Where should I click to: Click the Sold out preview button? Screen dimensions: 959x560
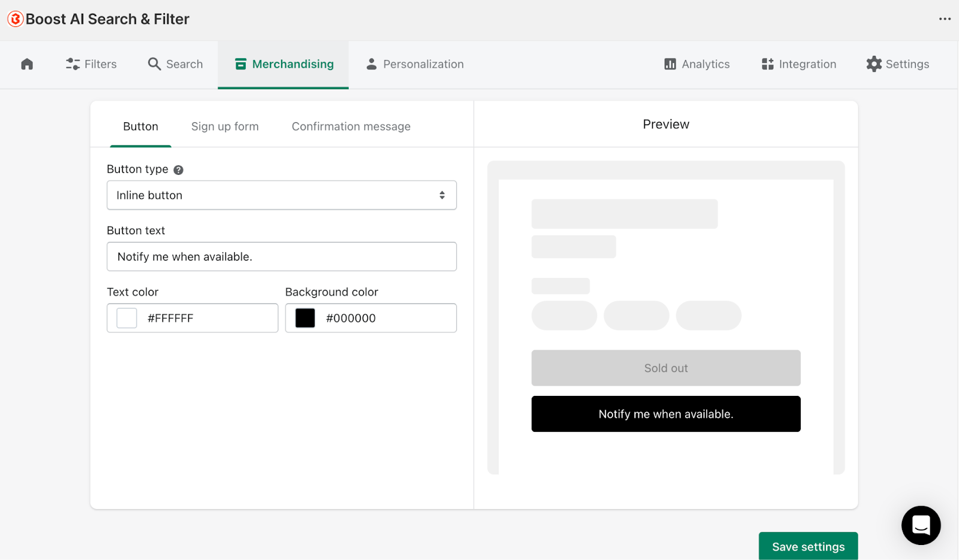(666, 368)
